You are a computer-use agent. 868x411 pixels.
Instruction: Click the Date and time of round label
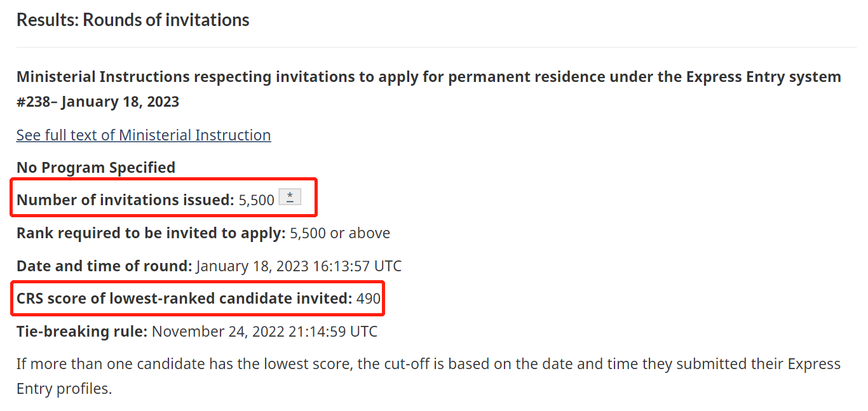[104, 266]
